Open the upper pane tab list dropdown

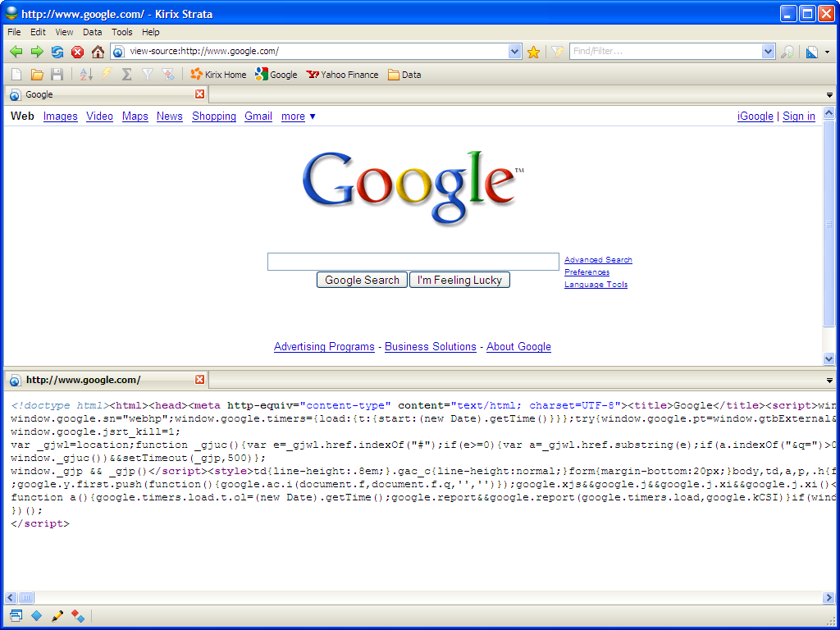coord(829,95)
